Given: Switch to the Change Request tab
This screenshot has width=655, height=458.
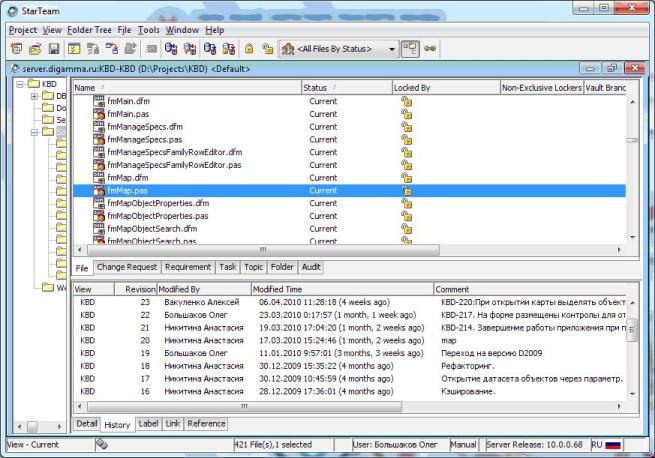Looking at the screenshot, I should (x=127, y=267).
